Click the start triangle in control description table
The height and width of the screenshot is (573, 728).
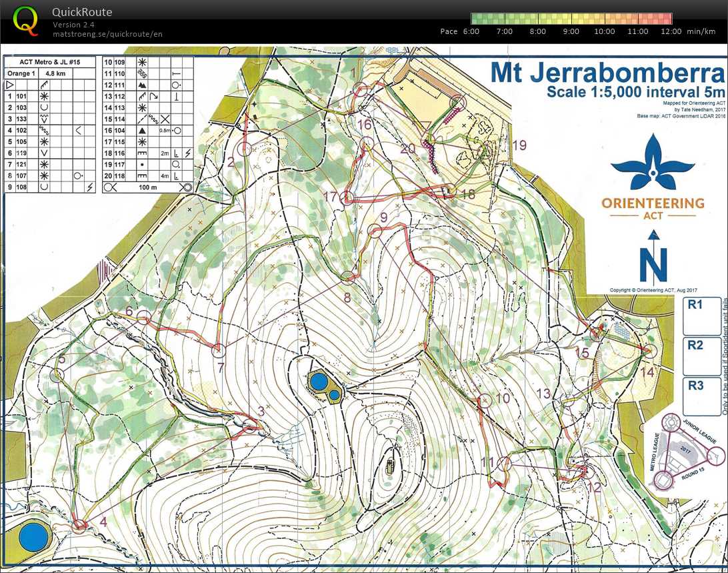(10, 85)
